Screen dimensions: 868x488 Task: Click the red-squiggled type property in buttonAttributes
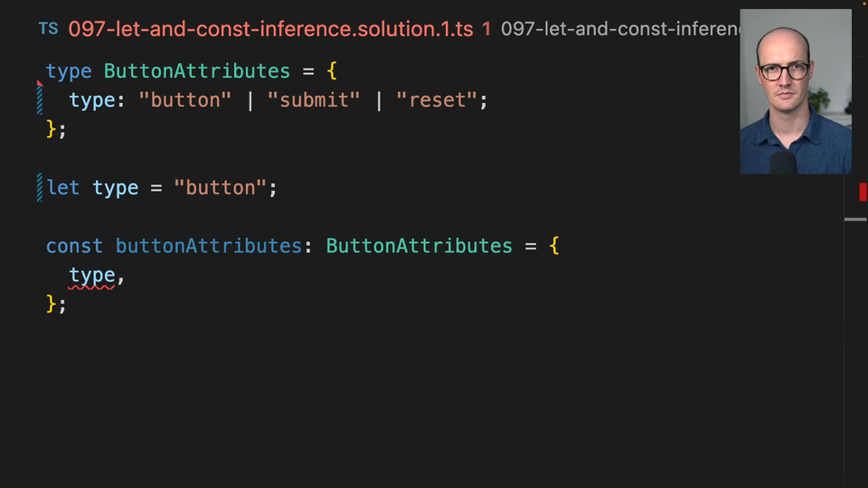pos(92,276)
